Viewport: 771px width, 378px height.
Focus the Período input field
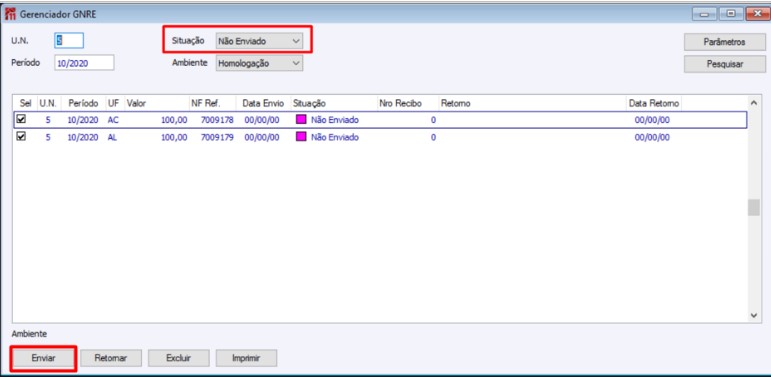tap(84, 63)
